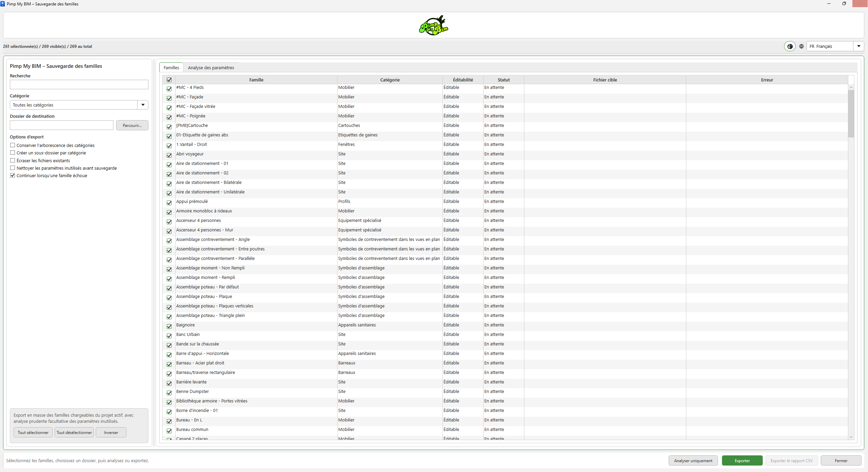Click the Pimp My BIM logo
The image size is (868, 472).
[434, 25]
